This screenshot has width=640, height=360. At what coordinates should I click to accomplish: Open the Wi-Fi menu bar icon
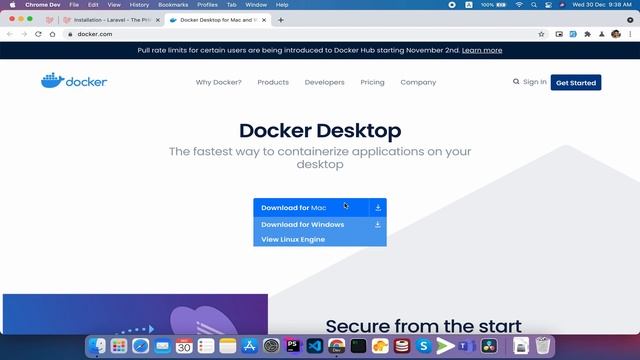click(x=519, y=5)
